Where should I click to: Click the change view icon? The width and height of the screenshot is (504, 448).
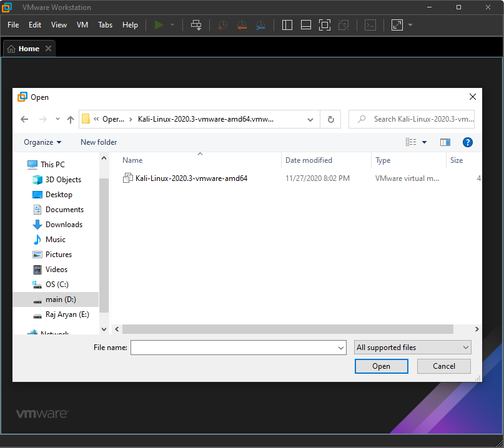click(x=411, y=142)
